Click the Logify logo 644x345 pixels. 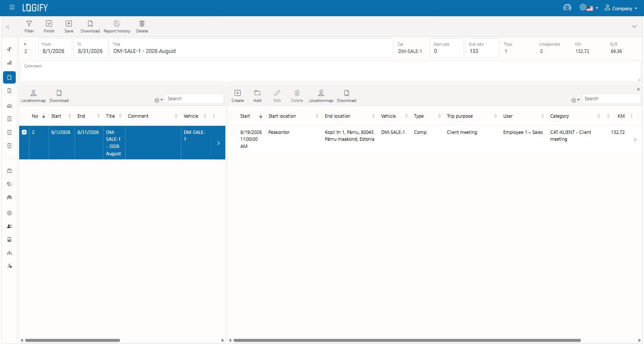point(35,8)
